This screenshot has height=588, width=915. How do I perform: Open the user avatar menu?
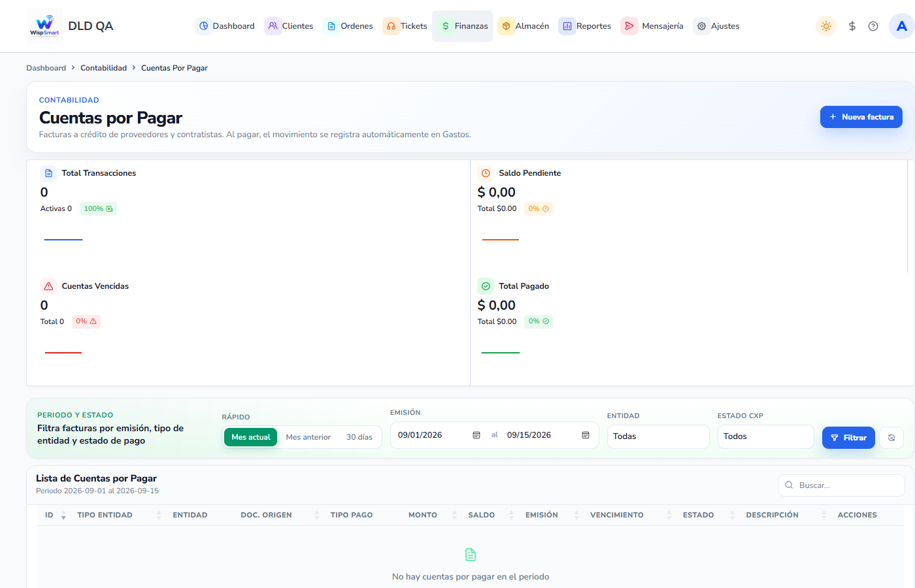[902, 26]
